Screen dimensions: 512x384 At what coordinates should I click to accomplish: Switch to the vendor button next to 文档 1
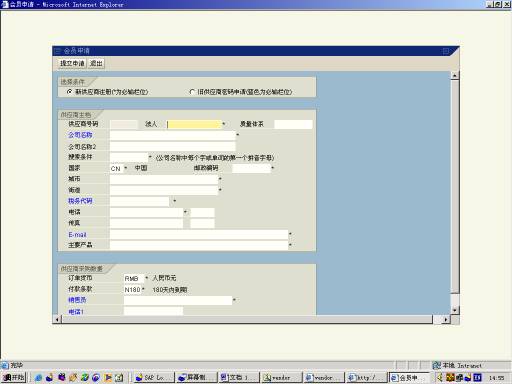pyautogui.click(x=281, y=378)
